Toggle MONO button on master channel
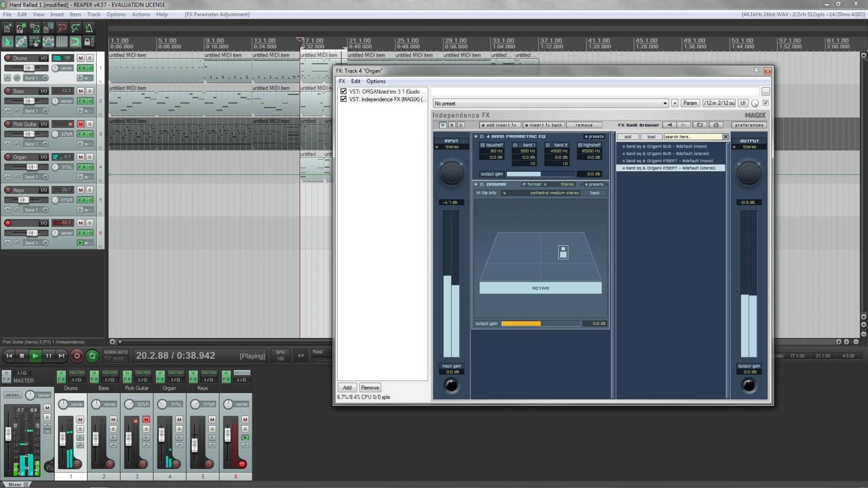Image resolution: width=868 pixels, height=488 pixels. click(x=12, y=395)
